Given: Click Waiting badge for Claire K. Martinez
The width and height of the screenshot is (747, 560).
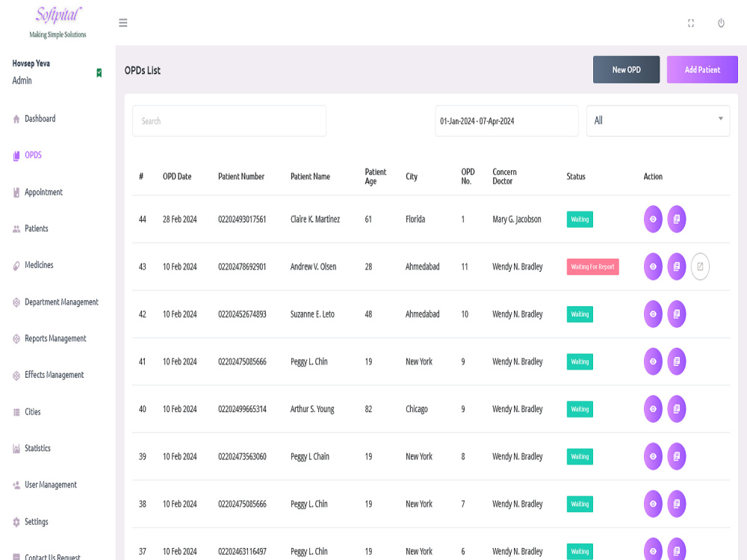Looking at the screenshot, I should (x=580, y=220).
